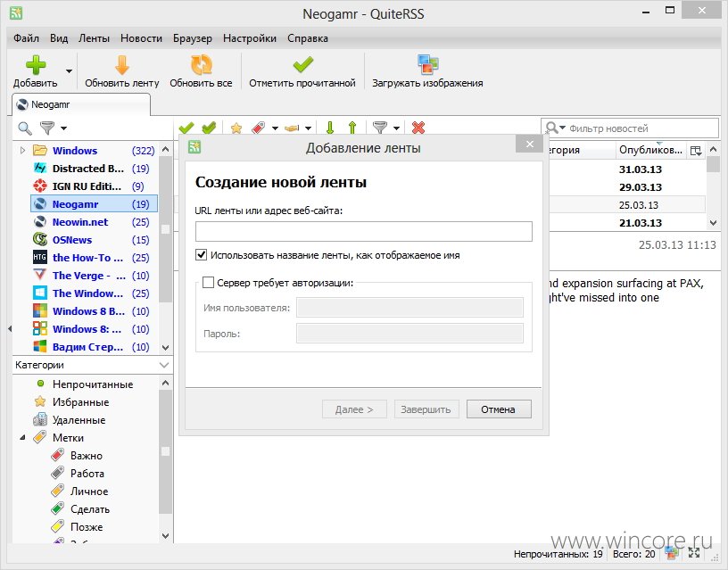Open the label tag dropdown arrow

pyautogui.click(x=275, y=128)
